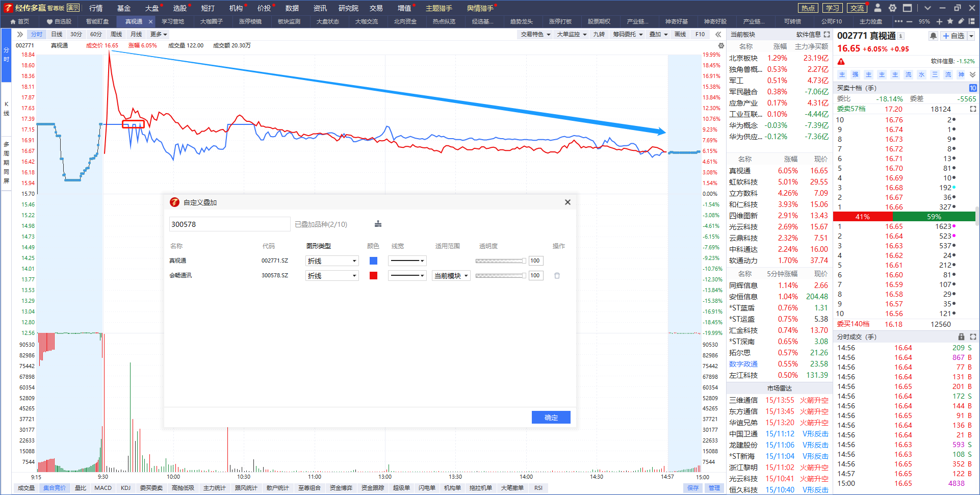Click the zoom out minus icon beside 95%
Image resolution: width=980 pixels, height=495 pixels.
909,21
